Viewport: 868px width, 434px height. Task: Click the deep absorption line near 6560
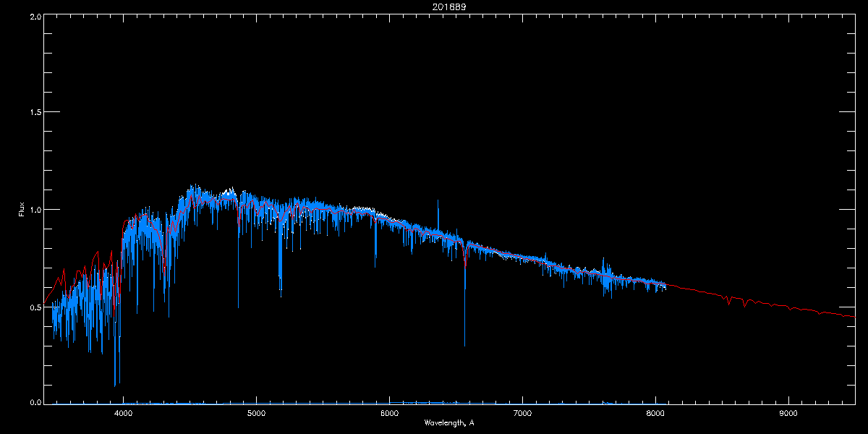(x=464, y=297)
